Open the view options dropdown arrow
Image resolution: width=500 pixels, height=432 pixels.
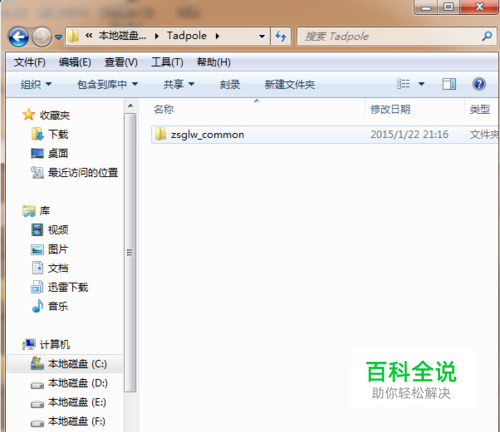(421, 84)
